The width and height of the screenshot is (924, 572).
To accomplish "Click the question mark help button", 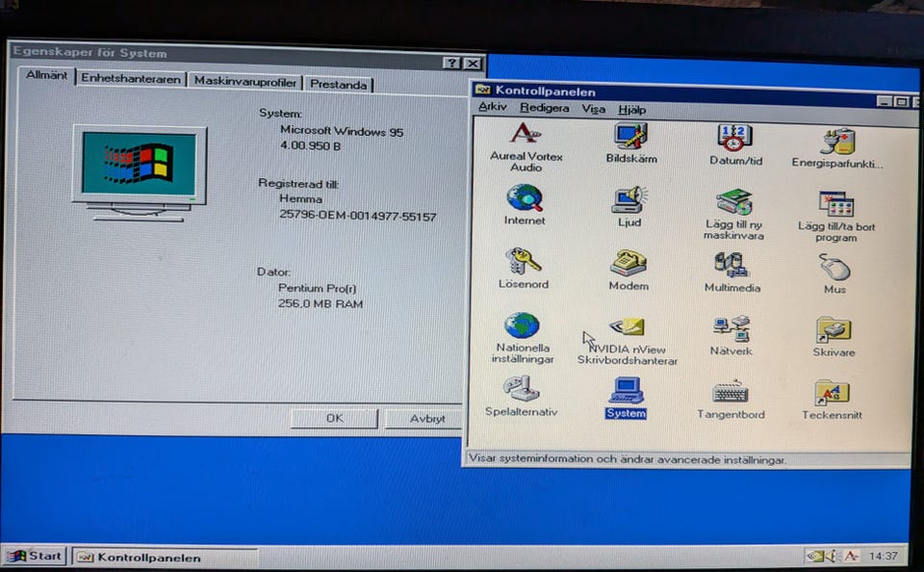I will pyautogui.click(x=451, y=64).
